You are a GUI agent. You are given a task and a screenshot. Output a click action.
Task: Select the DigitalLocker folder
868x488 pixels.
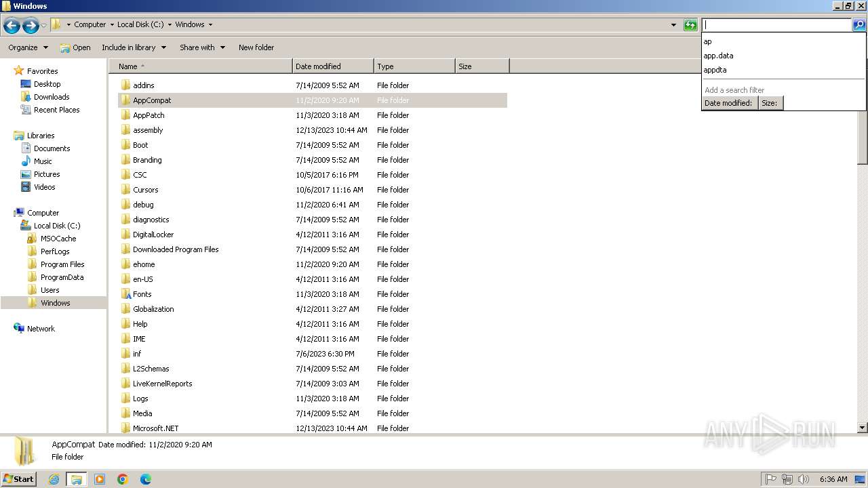(153, 235)
